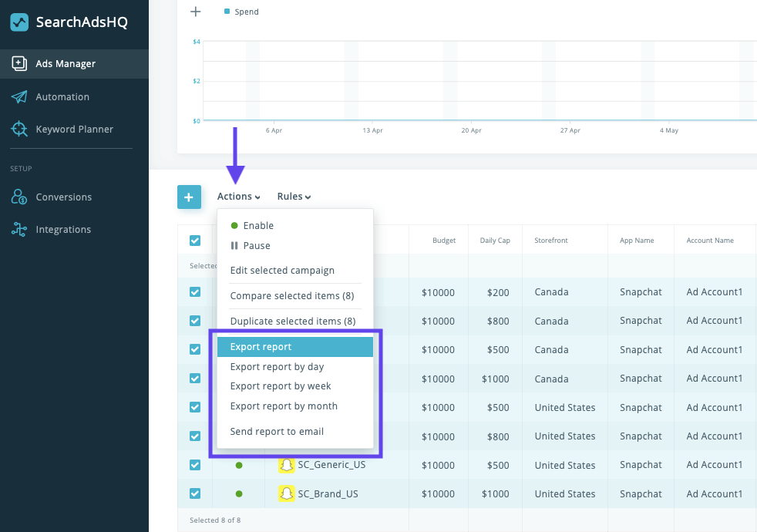Click the Spend legend color square
This screenshot has width=757, height=532.
(226, 11)
